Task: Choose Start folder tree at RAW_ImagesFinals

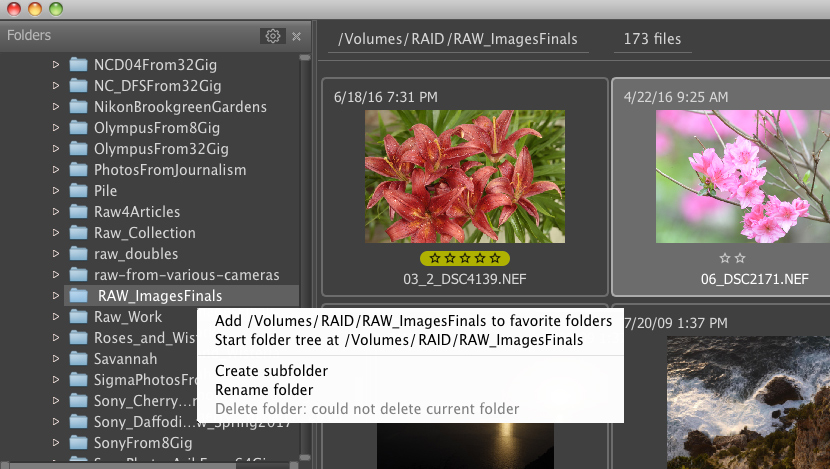Action: 399,340
